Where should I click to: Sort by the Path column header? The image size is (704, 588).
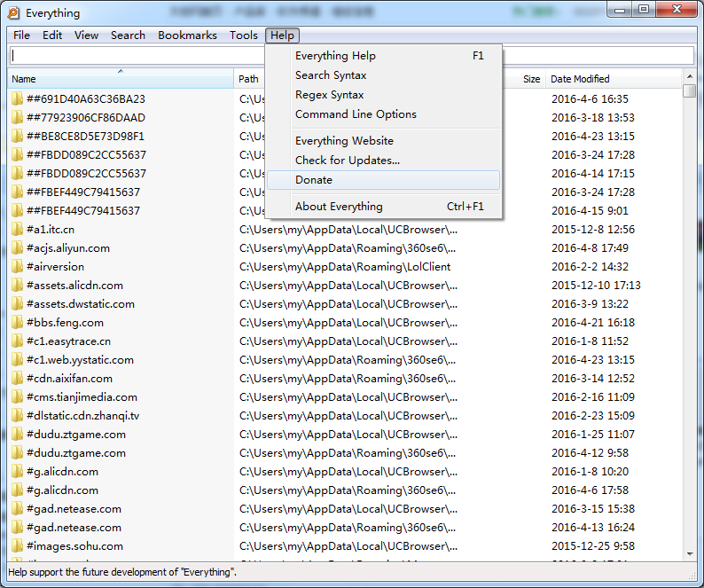point(249,79)
